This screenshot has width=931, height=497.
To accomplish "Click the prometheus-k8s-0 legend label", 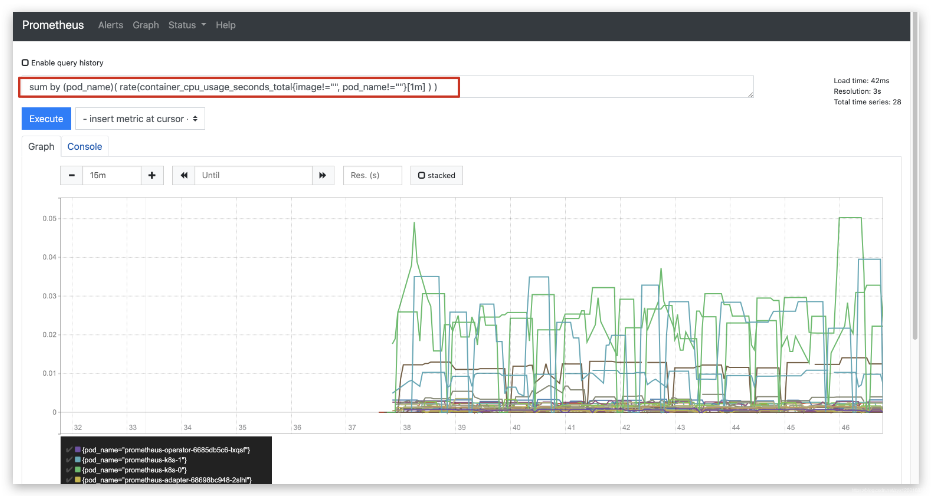I will point(134,470).
